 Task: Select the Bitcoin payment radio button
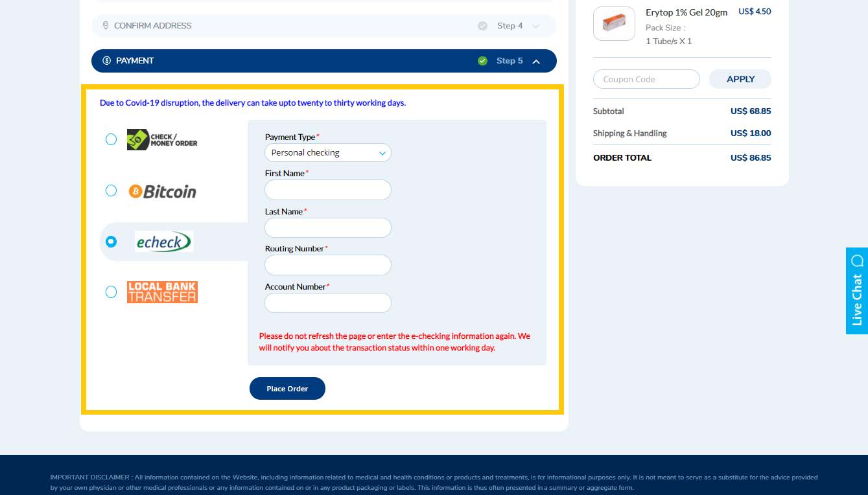[x=111, y=190]
